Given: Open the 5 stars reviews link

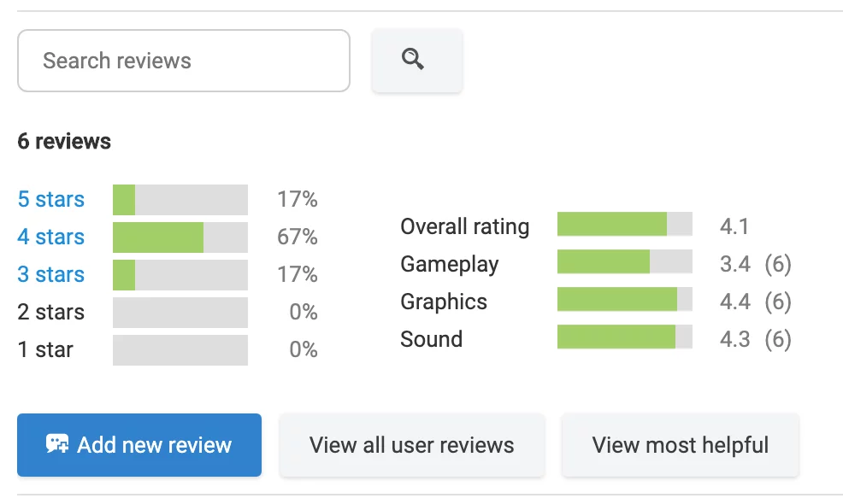Looking at the screenshot, I should (50, 199).
